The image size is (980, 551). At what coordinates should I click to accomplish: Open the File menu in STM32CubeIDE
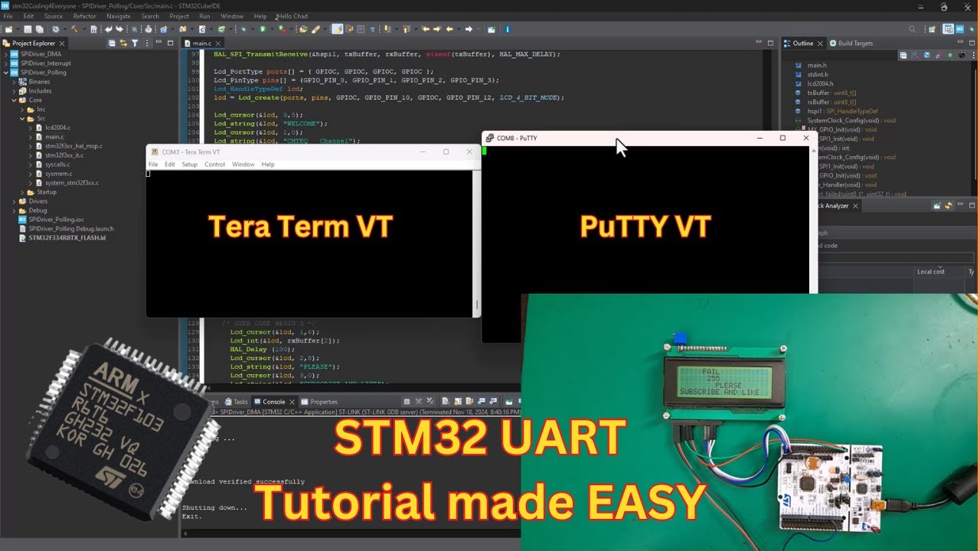[x=8, y=16]
